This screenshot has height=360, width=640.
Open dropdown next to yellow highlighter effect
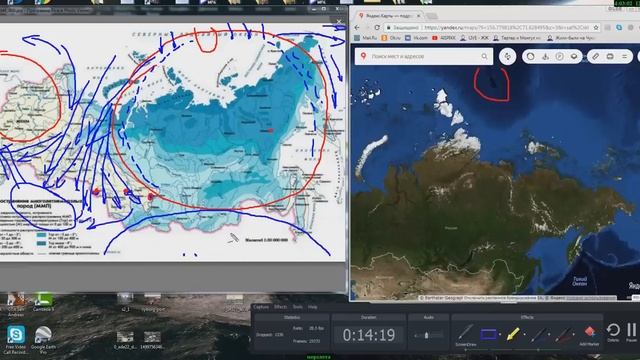(524, 334)
